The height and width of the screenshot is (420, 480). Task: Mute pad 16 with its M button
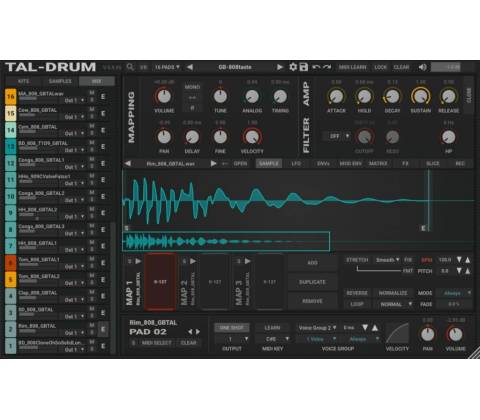[92, 93]
